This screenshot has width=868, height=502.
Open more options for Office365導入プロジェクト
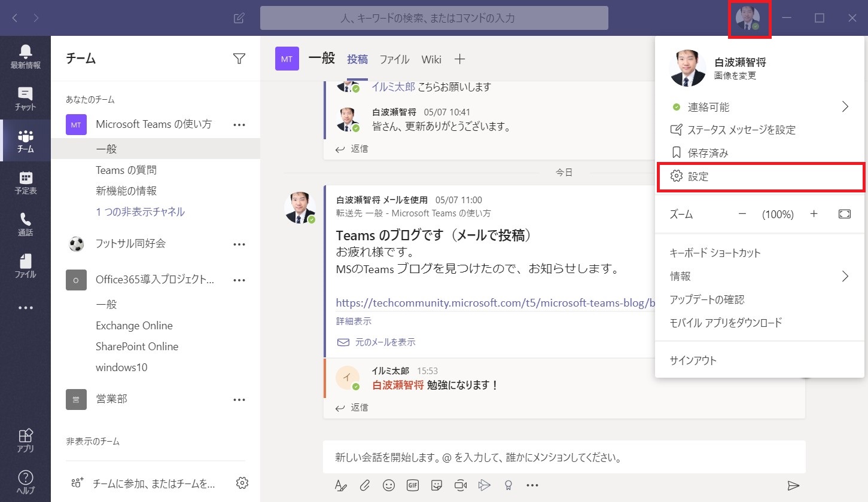coord(239,280)
